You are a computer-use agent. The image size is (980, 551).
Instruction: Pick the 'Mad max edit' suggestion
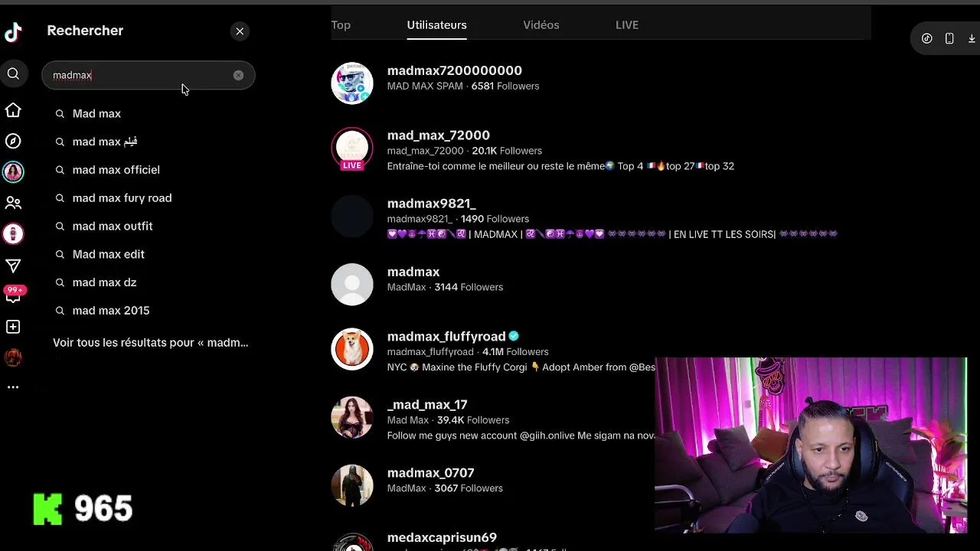coord(108,254)
